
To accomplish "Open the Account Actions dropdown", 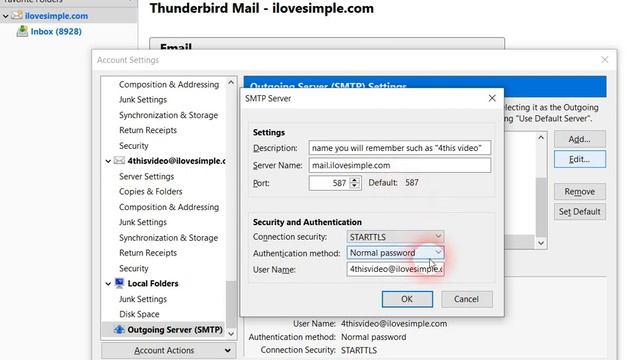I will click(x=168, y=350).
